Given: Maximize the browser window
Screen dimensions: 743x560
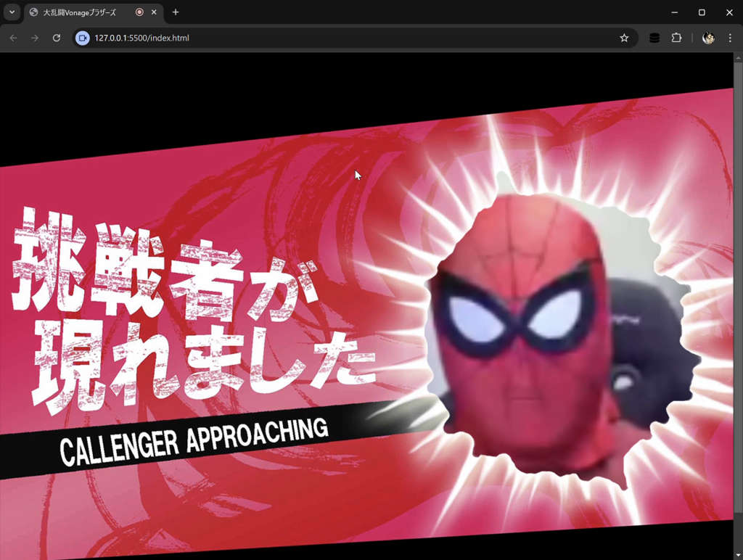Looking at the screenshot, I should [702, 12].
